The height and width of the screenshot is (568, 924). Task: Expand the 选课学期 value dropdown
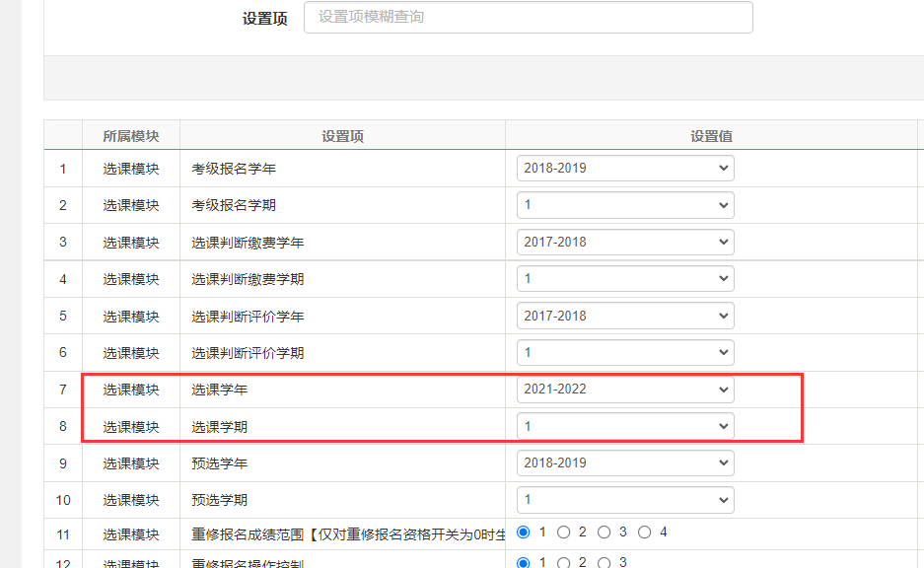click(x=625, y=426)
